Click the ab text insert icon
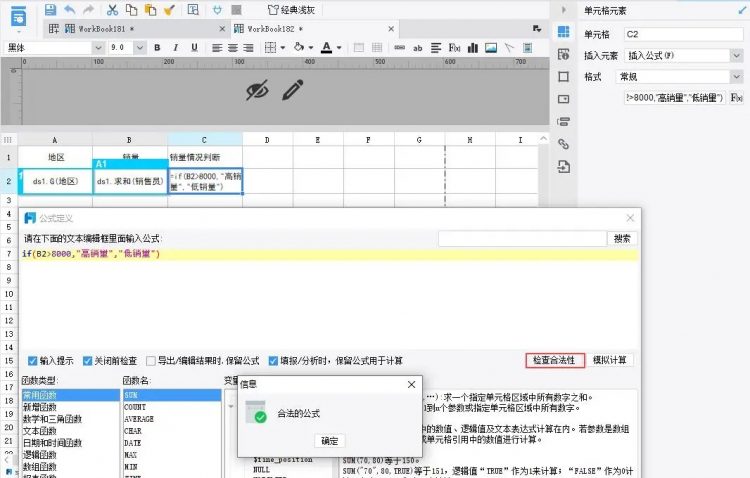Image resolution: width=750 pixels, height=478 pixels. pyautogui.click(x=418, y=48)
